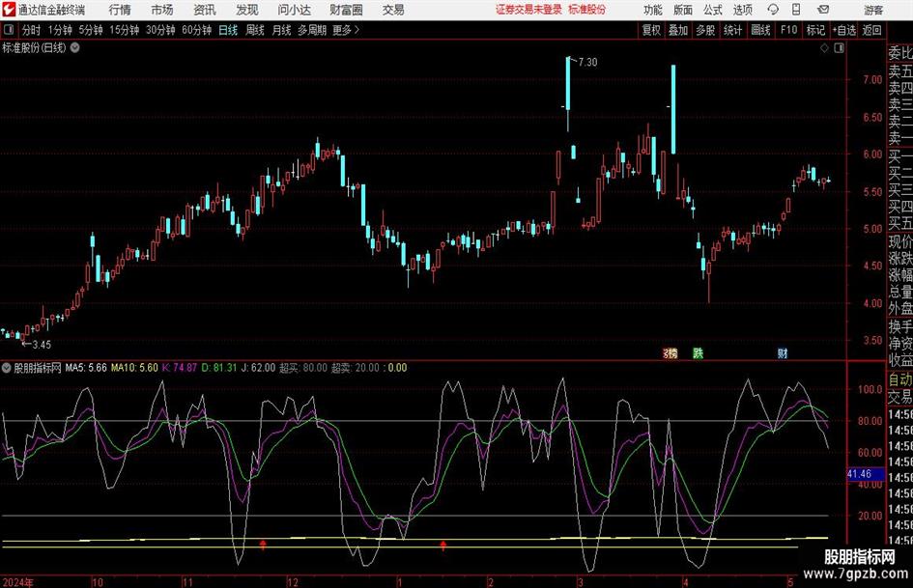Click the blue 41.46 indicator value tag
Image resolution: width=913 pixels, height=588 pixels.
click(859, 474)
